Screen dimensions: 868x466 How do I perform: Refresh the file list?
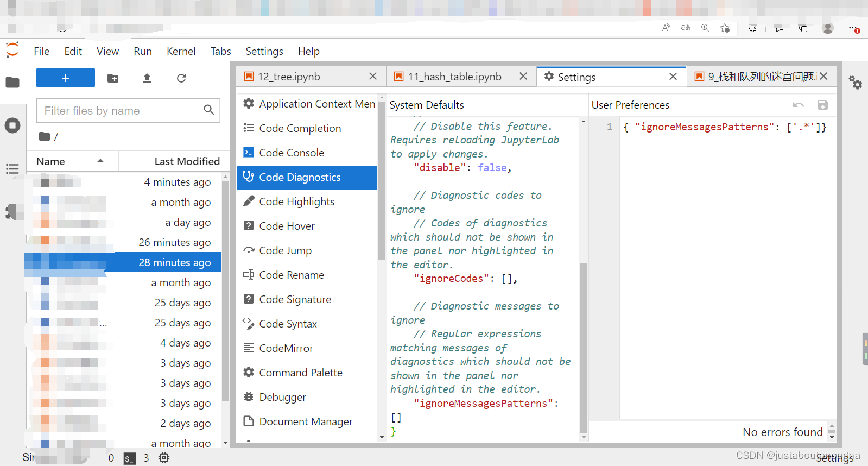(x=181, y=78)
